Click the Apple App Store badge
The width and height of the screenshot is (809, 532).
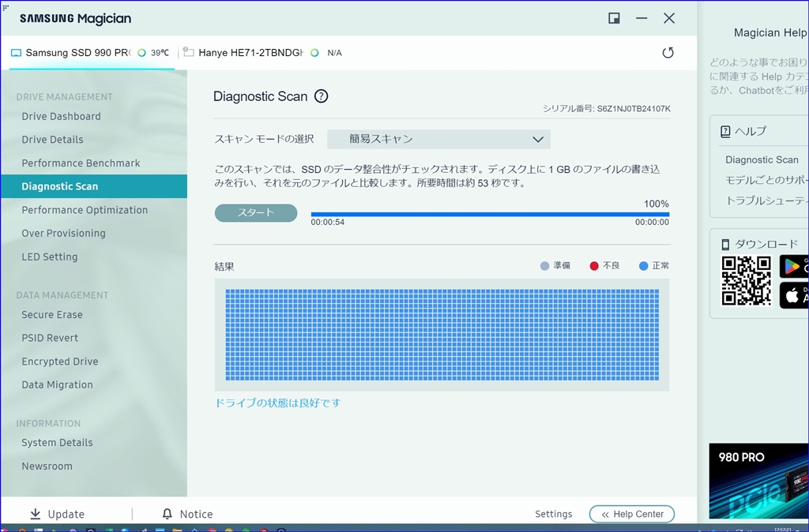coord(794,295)
